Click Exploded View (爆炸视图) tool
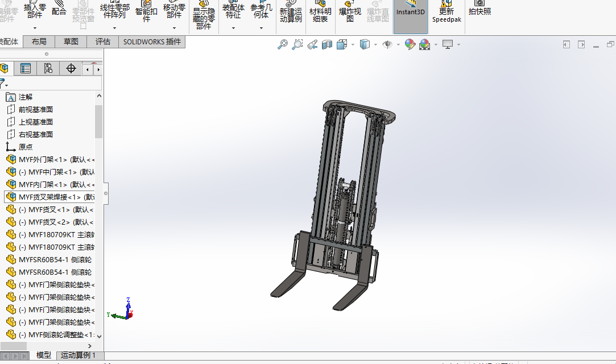Viewport: 616px width, 364px height. (350, 12)
